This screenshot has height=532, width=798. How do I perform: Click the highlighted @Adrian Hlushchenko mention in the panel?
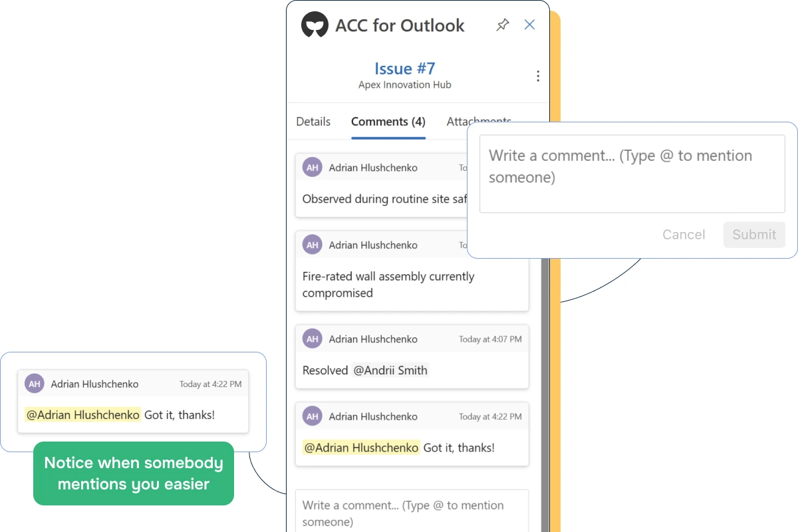[x=361, y=448]
